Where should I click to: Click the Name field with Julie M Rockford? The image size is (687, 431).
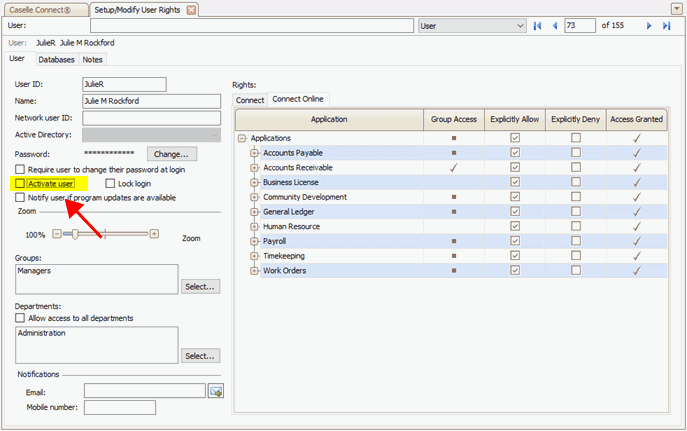pyautogui.click(x=152, y=101)
